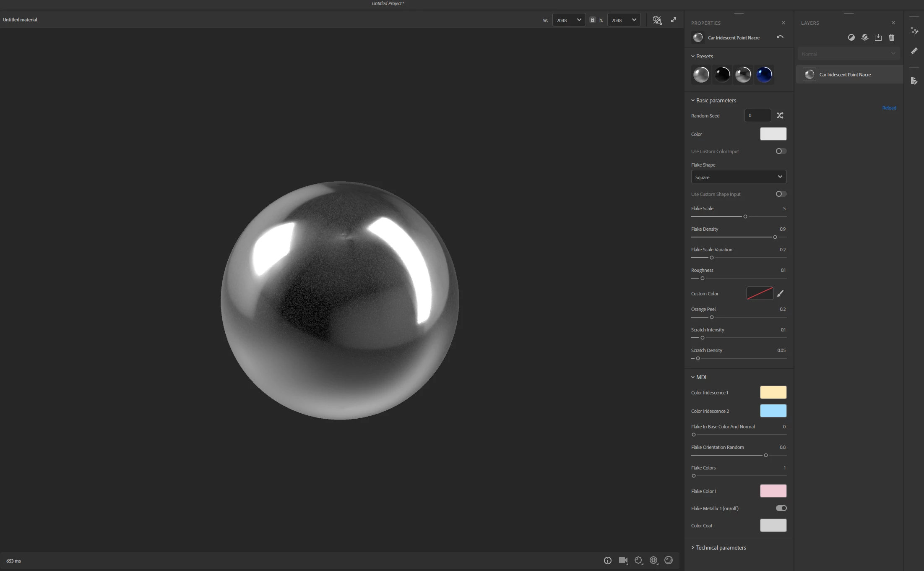Randomize the Random Seed with shuffle icon
Screen dimensions: 924x571
780,115
